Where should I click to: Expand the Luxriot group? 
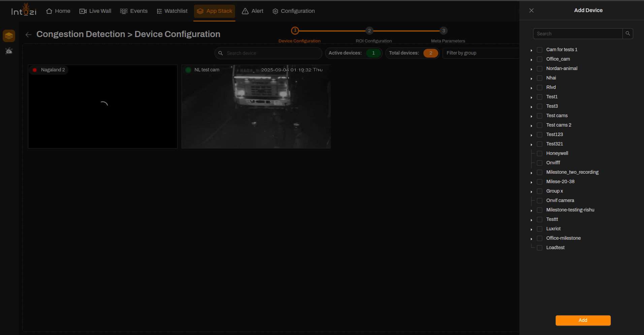pos(532,229)
